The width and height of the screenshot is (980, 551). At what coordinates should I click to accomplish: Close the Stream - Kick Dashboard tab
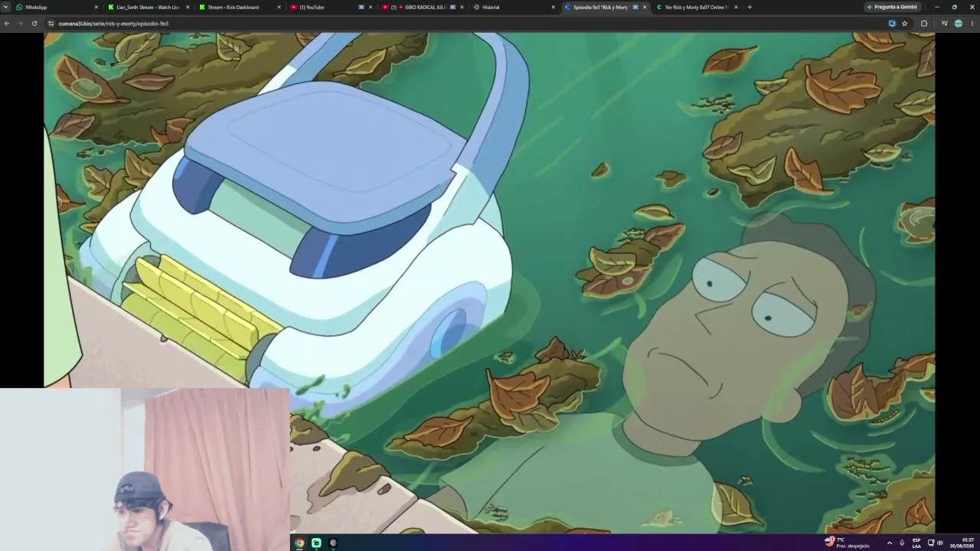tap(279, 7)
